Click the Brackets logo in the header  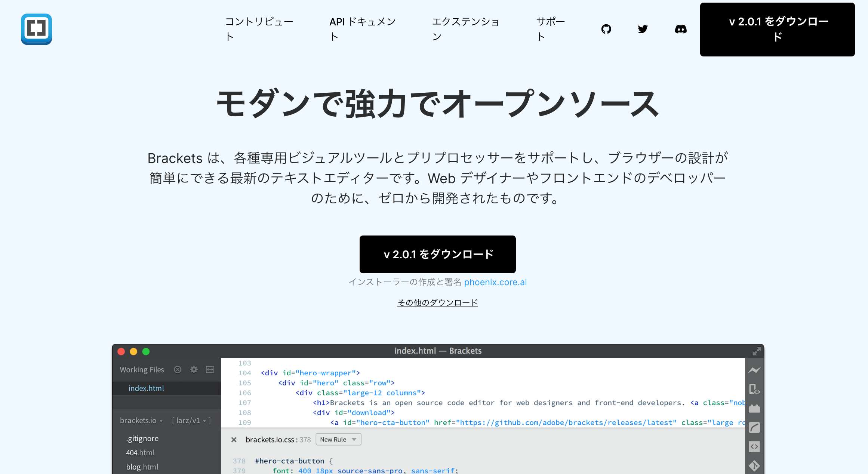click(36, 29)
